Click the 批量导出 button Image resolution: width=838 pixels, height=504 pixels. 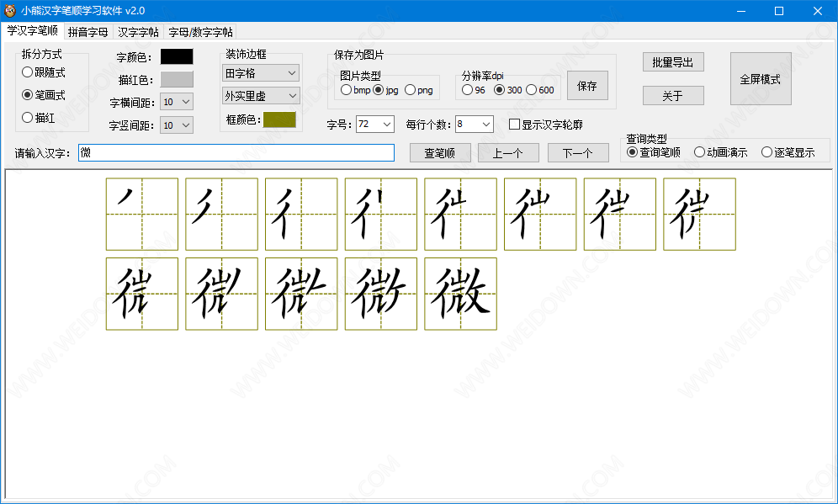(x=673, y=62)
